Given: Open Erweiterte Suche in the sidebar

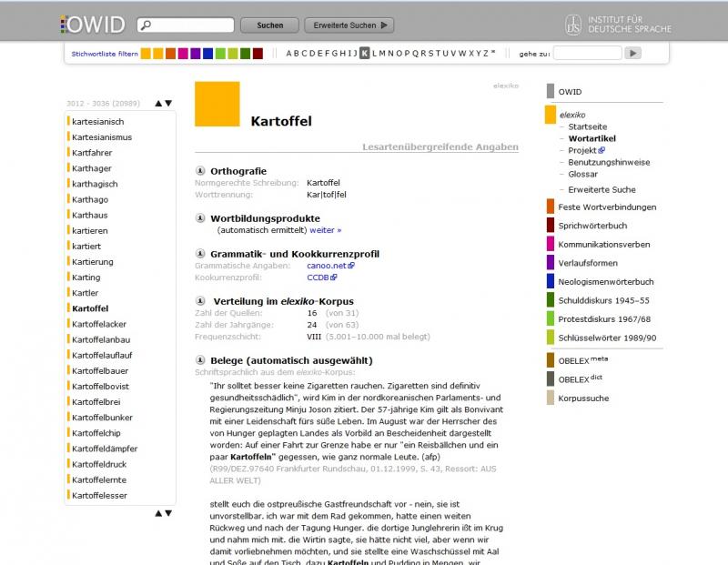Looking at the screenshot, I should click(x=602, y=189).
